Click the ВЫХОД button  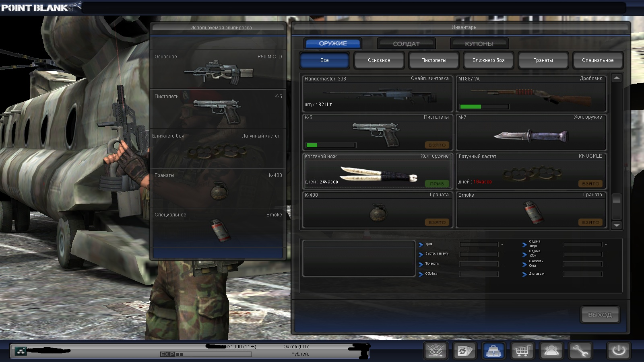coord(600,315)
